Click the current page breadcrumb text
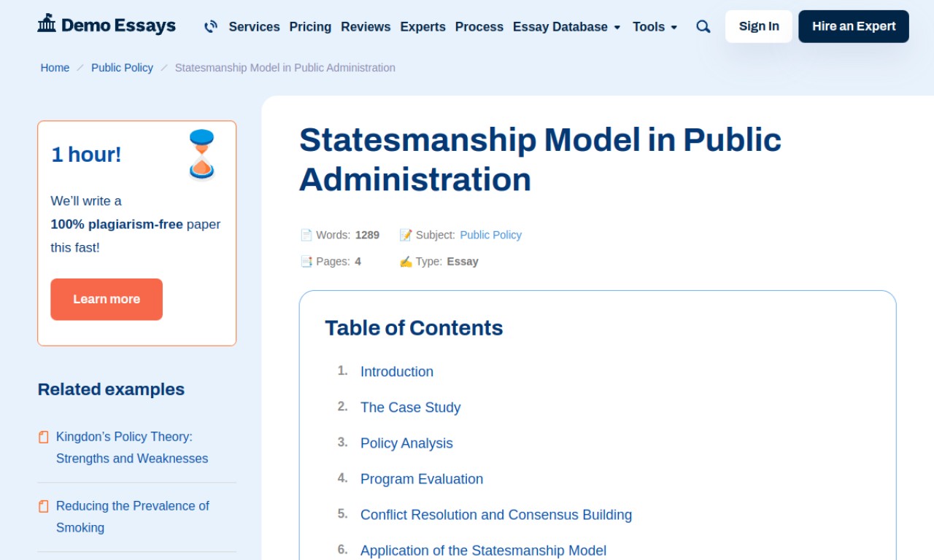Viewport: 934px width, 560px height. (285, 68)
